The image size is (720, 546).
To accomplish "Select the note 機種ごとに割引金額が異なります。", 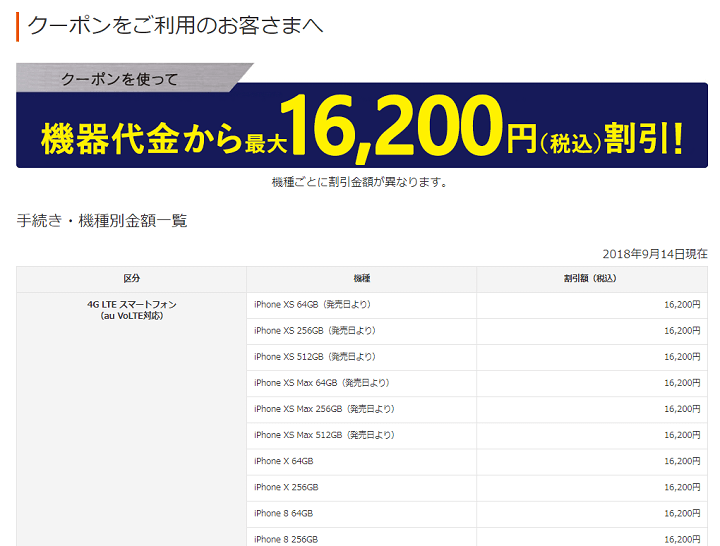I will click(x=360, y=182).
